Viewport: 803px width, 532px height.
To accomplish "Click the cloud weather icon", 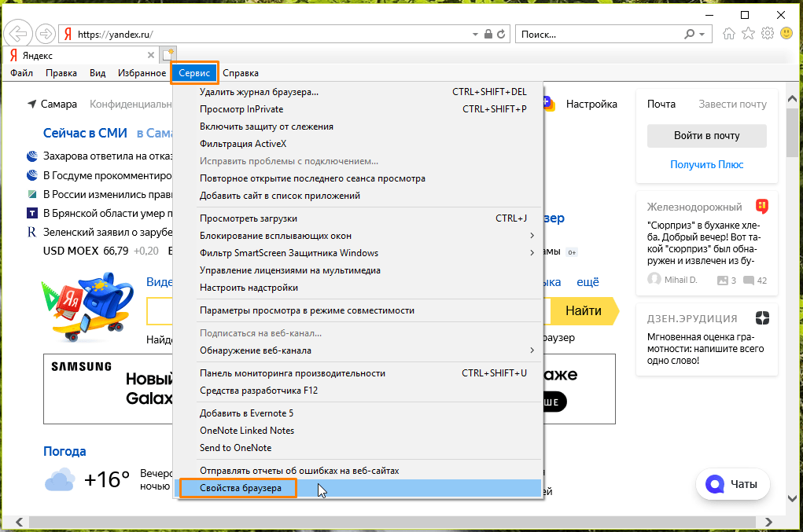I will click(x=60, y=480).
